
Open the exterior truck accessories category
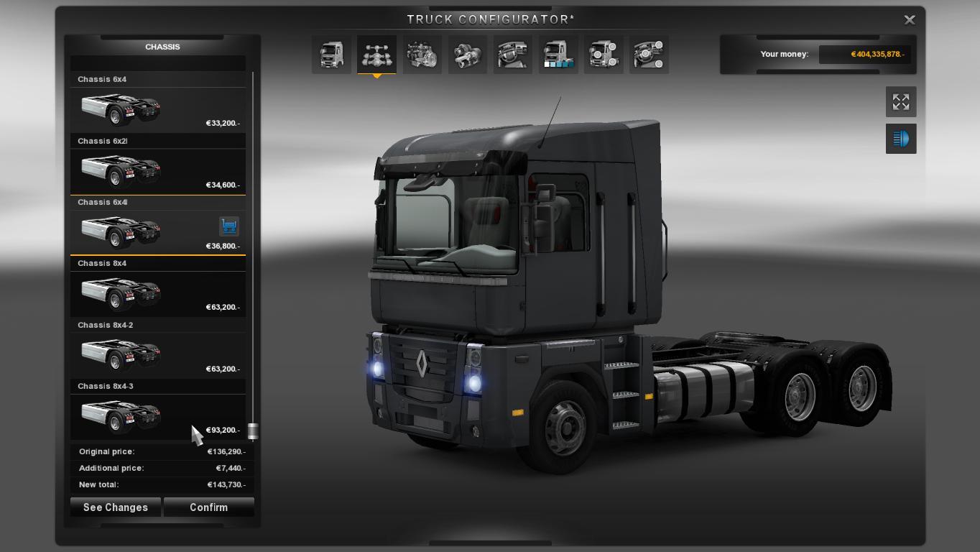click(603, 55)
